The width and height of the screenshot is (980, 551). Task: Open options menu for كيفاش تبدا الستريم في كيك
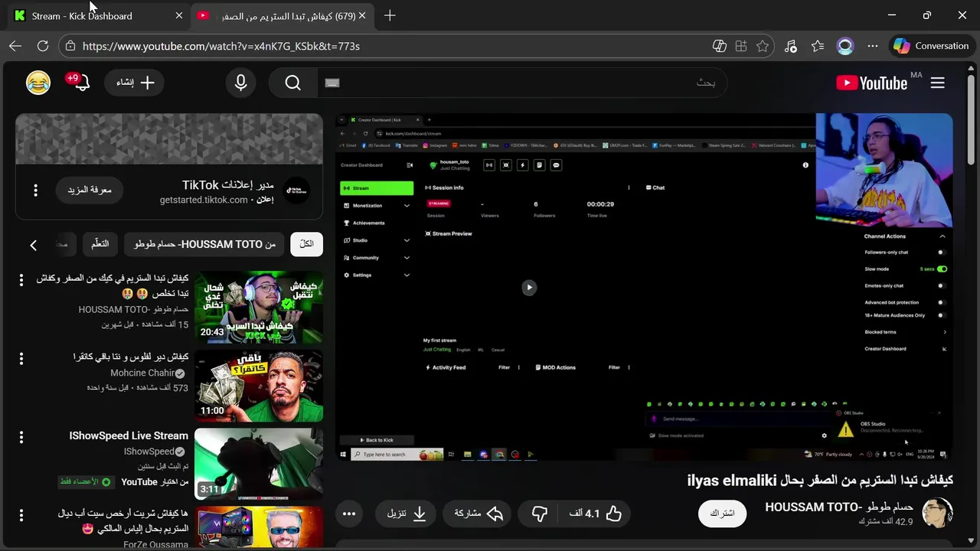(21, 280)
